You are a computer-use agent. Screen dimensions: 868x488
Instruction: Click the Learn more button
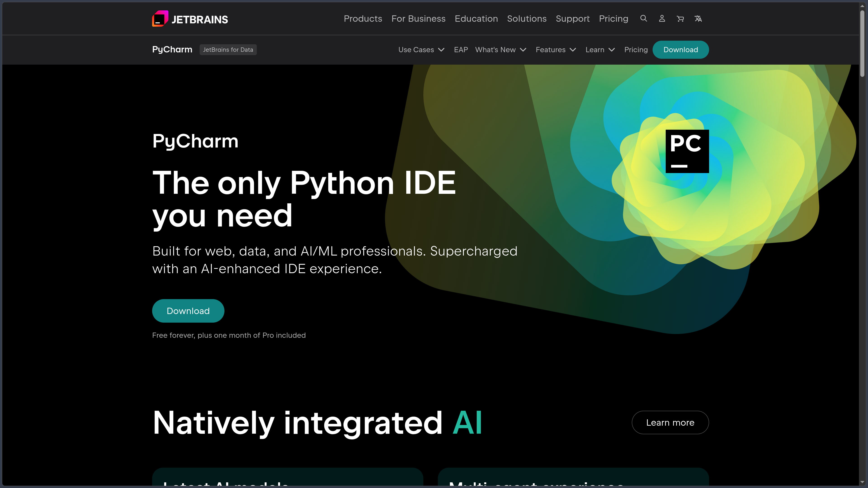(670, 422)
